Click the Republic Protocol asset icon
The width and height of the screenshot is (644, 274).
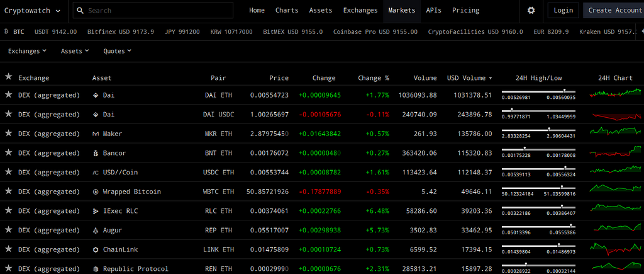coord(96,269)
